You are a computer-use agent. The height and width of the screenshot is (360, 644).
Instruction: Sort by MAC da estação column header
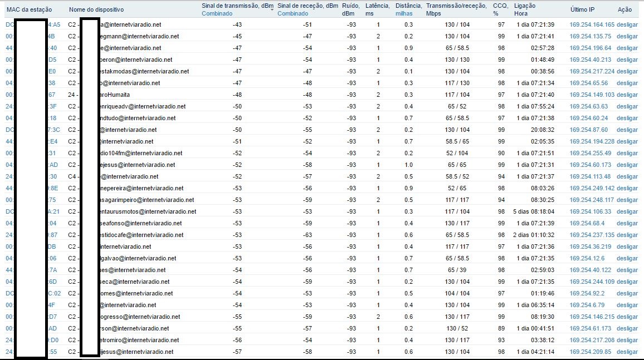pos(29,9)
